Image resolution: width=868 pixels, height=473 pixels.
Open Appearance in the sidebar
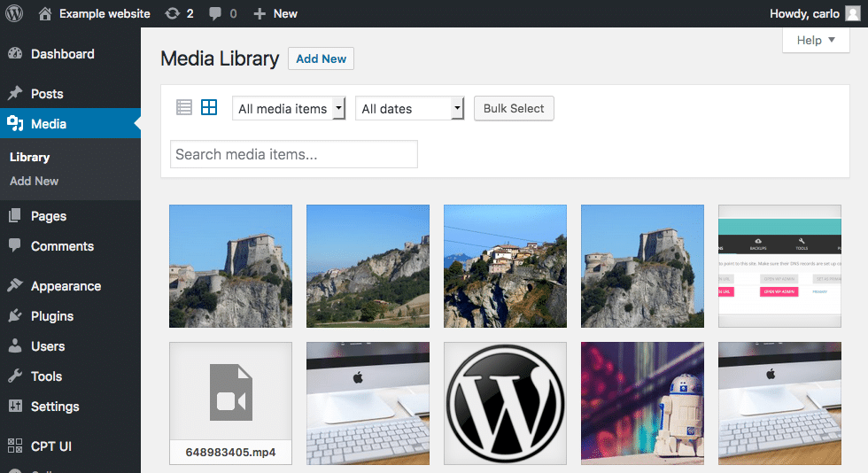70,286
